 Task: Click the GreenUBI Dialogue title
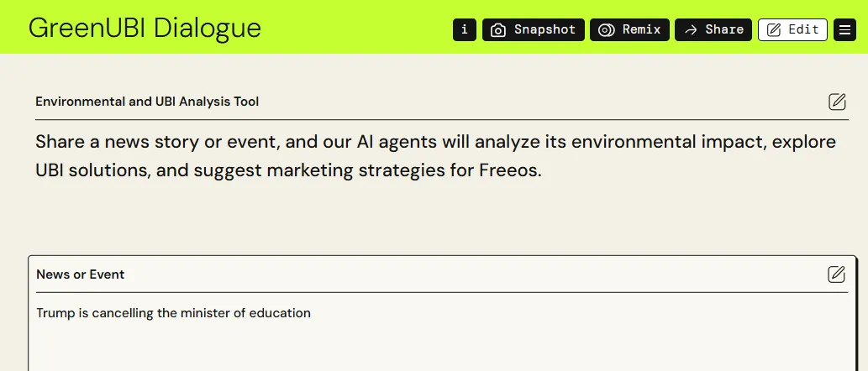click(x=145, y=28)
